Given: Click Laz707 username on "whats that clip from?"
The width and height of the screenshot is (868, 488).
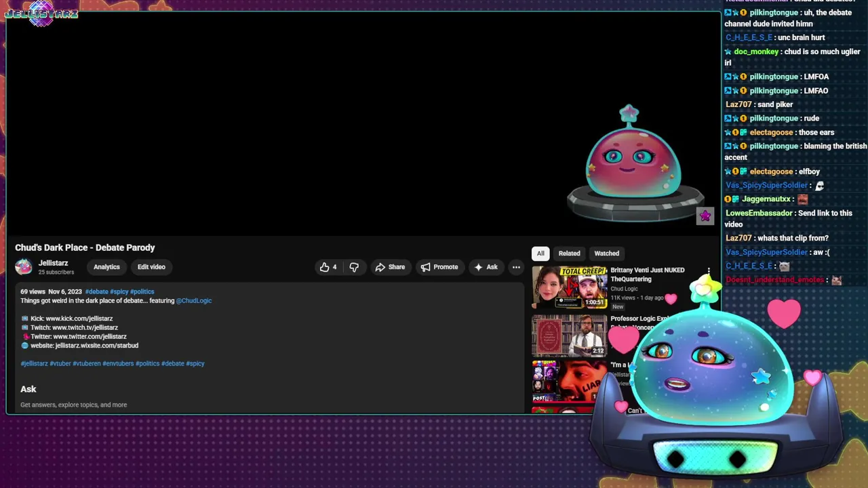Looking at the screenshot, I should click(x=738, y=238).
